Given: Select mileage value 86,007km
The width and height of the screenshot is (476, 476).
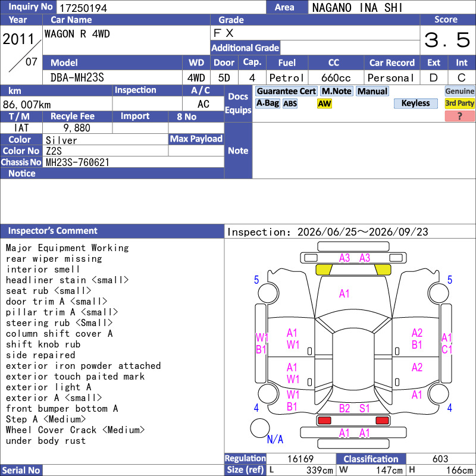Looking at the screenshot, I should (x=27, y=105).
